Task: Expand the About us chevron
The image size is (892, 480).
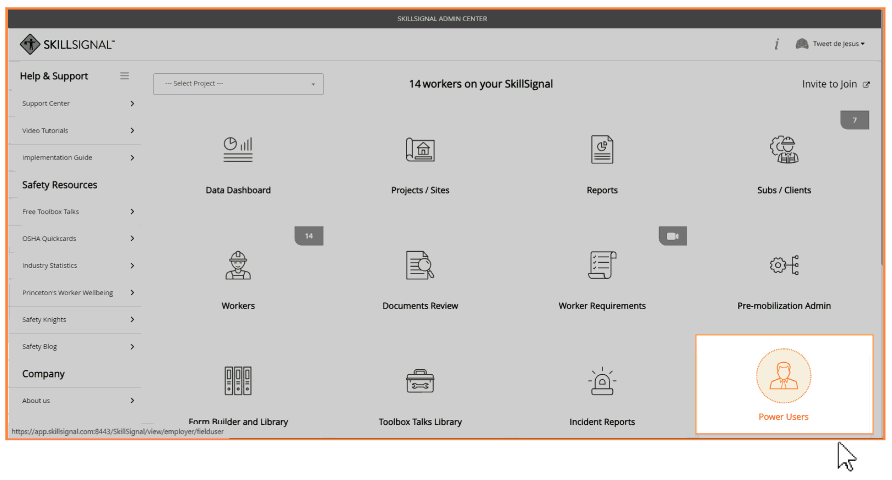Action: tap(133, 401)
